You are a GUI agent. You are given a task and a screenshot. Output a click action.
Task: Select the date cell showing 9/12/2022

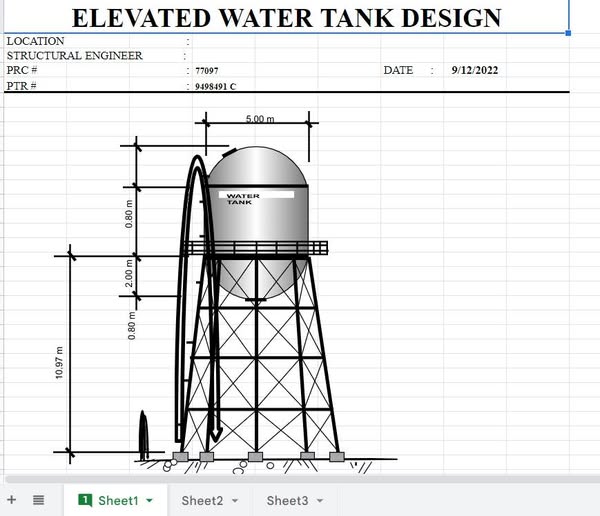coord(474,71)
